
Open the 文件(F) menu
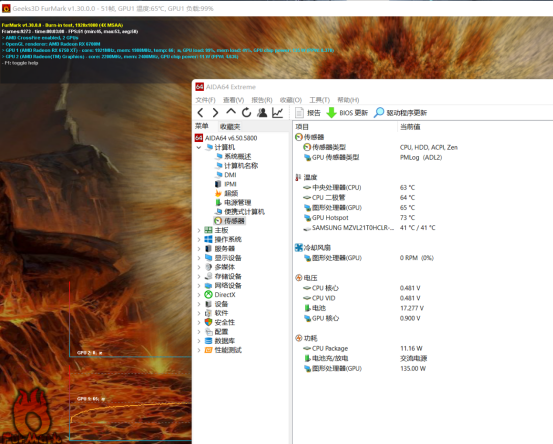[x=205, y=100]
